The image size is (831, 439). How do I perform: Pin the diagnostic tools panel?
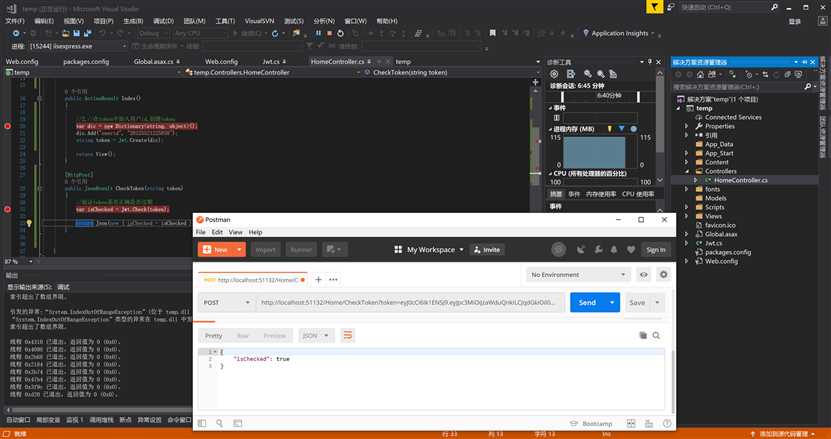(x=650, y=62)
